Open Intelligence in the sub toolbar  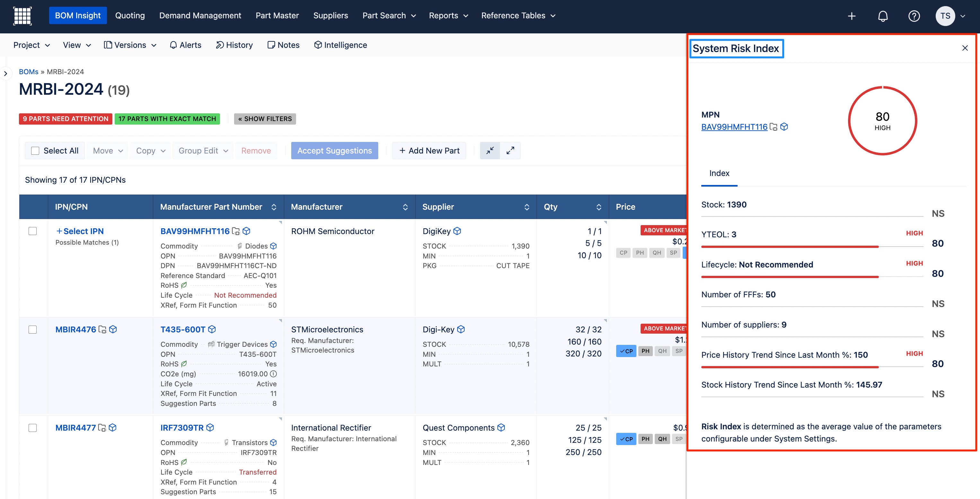point(340,45)
